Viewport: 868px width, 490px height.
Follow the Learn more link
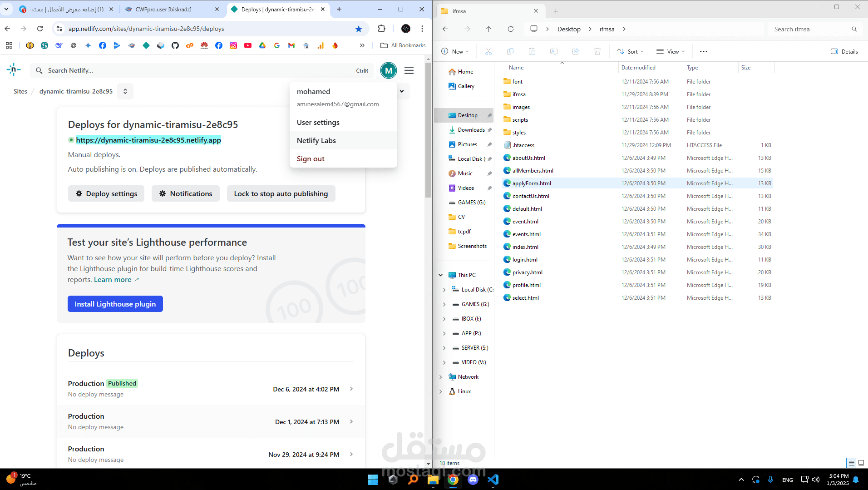pyautogui.click(x=116, y=280)
